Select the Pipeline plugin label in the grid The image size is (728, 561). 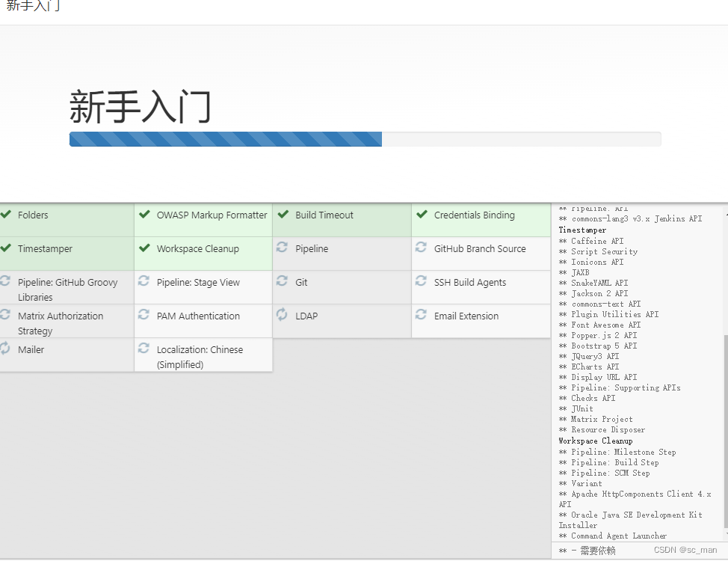(x=312, y=248)
